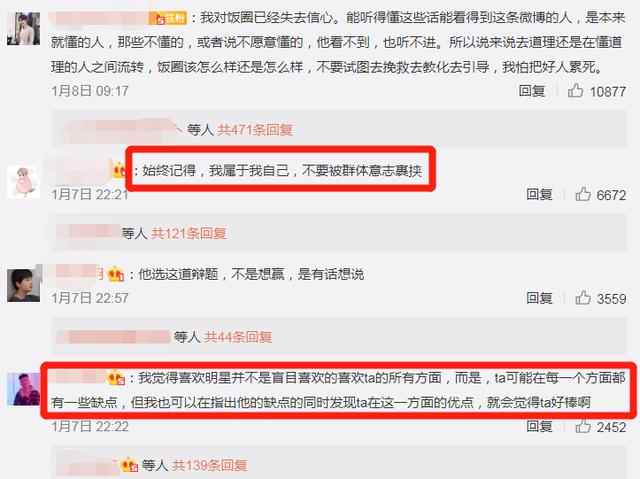Reply to the 1月7日 22:21 comment
The height and width of the screenshot is (479, 640).
(539, 194)
